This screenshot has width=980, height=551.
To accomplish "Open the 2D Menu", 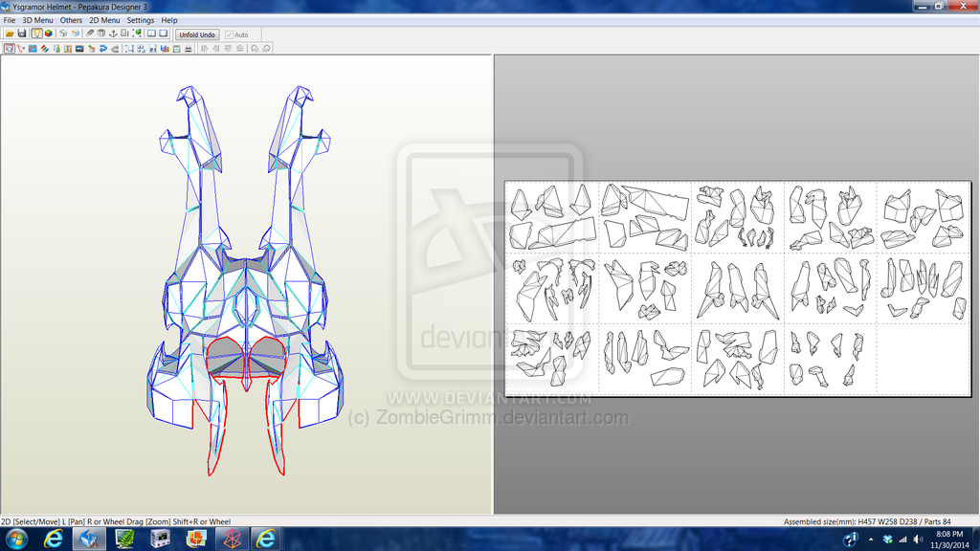I will click(104, 20).
